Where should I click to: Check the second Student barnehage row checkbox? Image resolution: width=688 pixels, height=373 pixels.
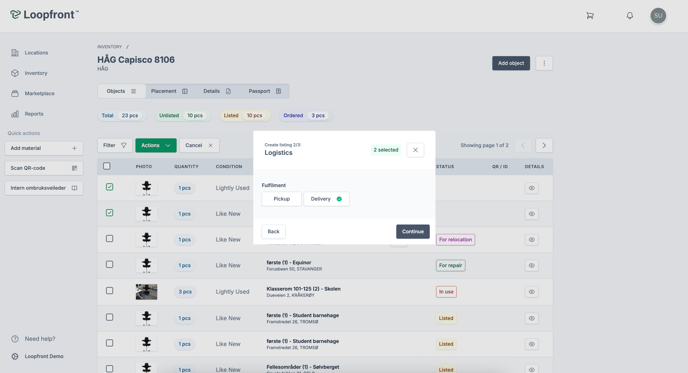[109, 343]
